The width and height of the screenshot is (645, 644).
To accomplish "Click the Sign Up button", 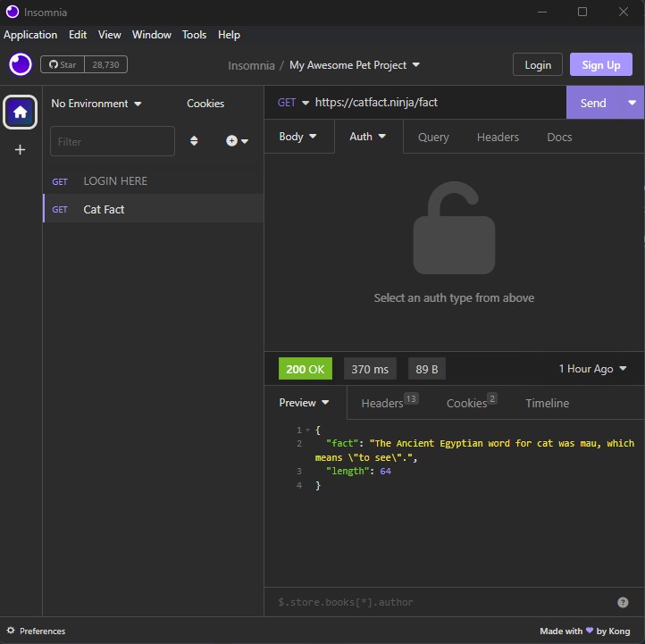I will point(600,64).
